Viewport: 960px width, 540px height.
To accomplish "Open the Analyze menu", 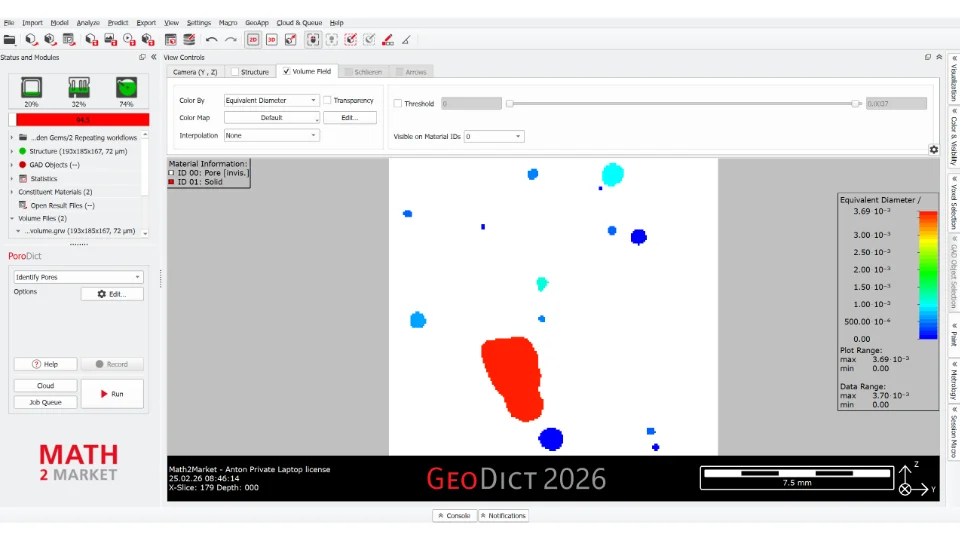I will 88,22.
